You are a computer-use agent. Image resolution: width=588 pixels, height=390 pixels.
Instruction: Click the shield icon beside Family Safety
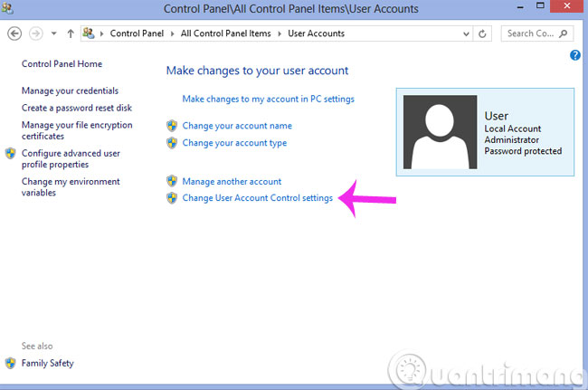11,363
